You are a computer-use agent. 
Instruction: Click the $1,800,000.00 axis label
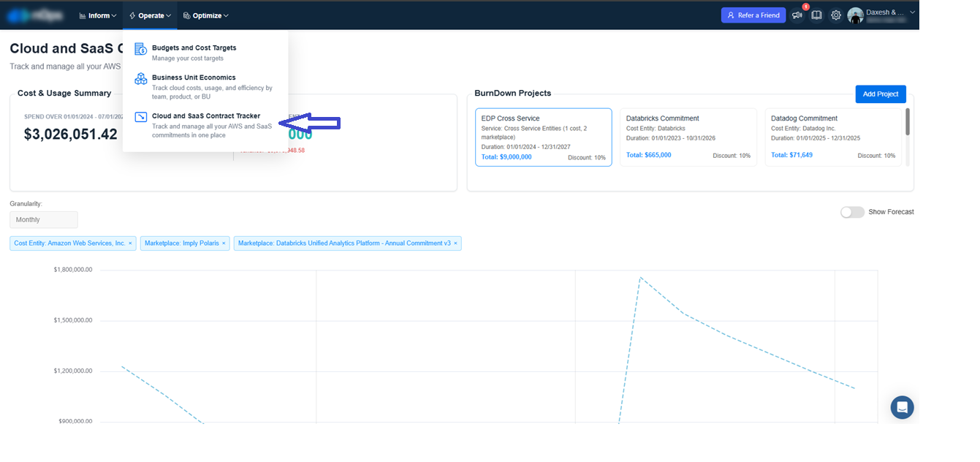tap(73, 270)
